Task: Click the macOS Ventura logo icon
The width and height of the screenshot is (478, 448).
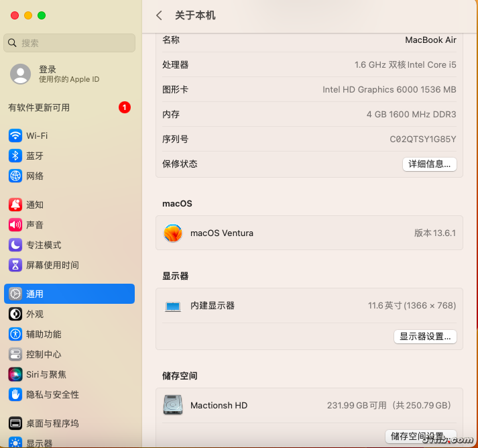Action: [173, 233]
